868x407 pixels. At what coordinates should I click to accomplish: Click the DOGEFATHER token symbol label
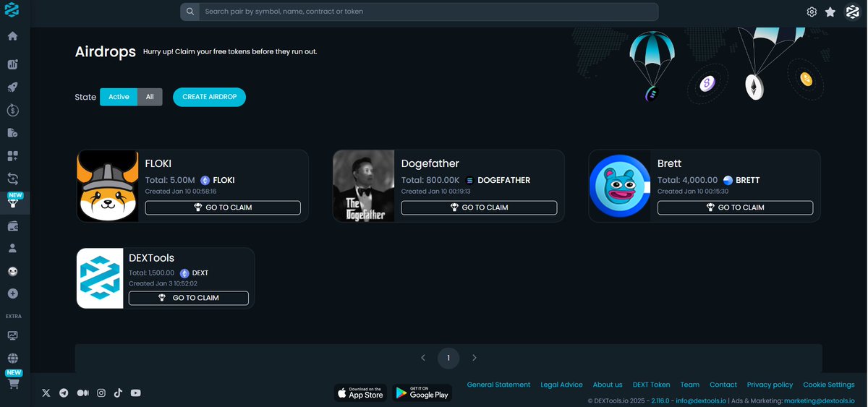click(504, 180)
